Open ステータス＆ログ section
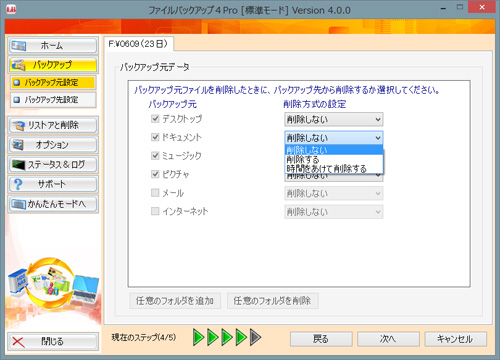The image size is (500, 360). [53, 164]
